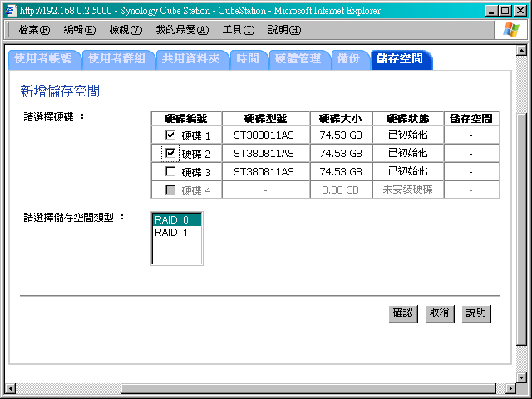Open the 檔案(F) menu
This screenshot has height=399, width=532.
point(34,30)
